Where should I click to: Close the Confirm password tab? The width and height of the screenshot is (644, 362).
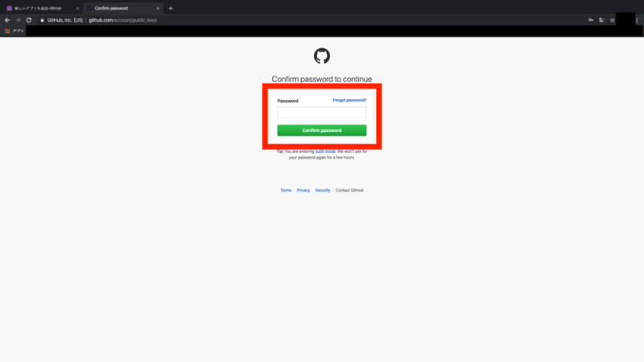pyautogui.click(x=158, y=8)
